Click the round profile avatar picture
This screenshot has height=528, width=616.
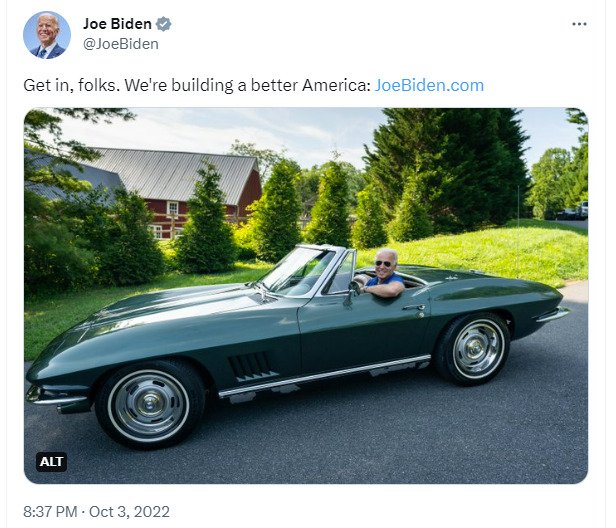46,35
